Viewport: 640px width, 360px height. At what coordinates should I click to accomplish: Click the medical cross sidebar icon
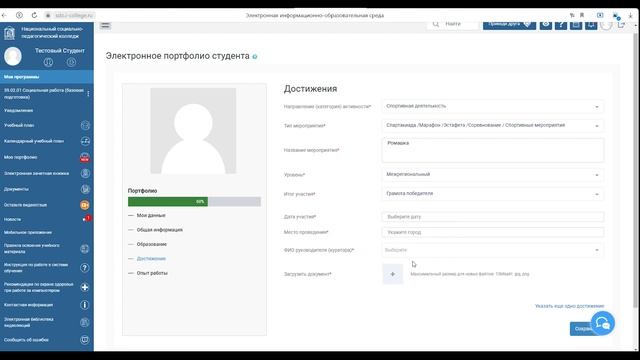tap(84, 287)
